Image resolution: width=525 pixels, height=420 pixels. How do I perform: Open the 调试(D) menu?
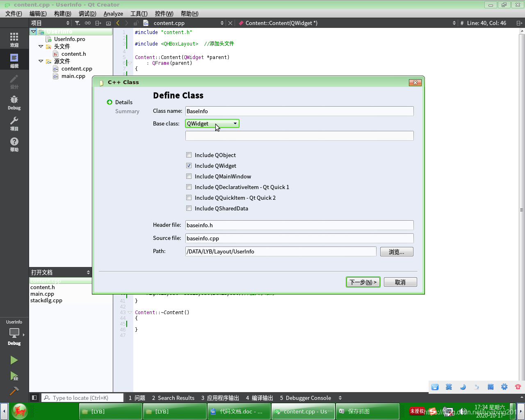pyautogui.click(x=87, y=14)
